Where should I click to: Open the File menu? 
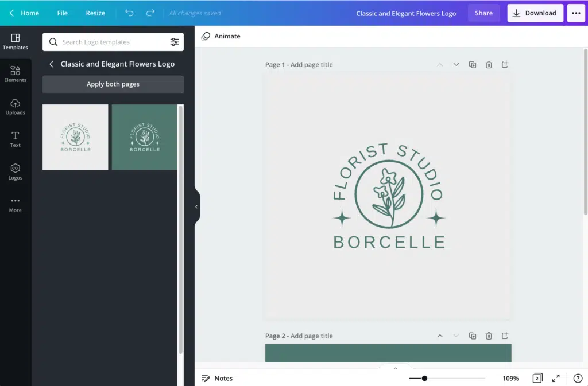pyautogui.click(x=62, y=13)
